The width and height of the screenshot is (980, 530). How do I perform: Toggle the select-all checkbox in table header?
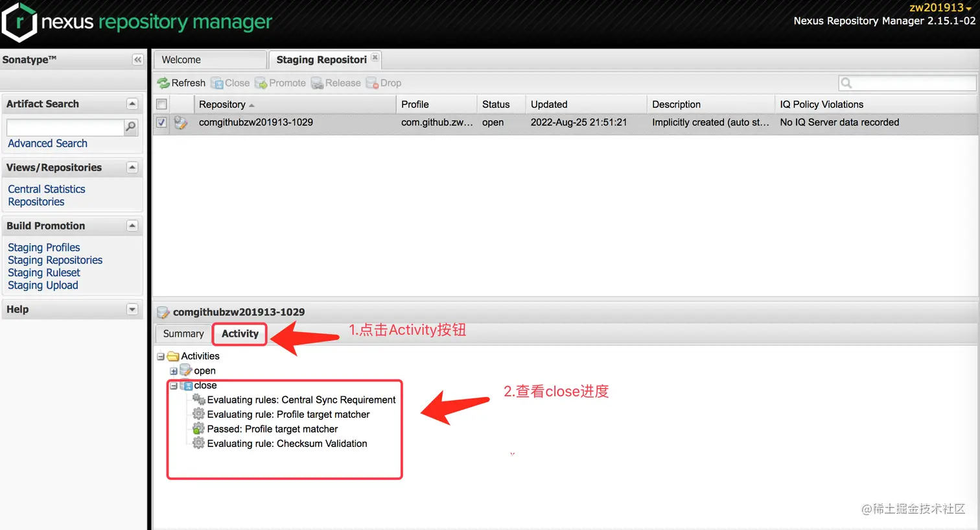point(161,104)
